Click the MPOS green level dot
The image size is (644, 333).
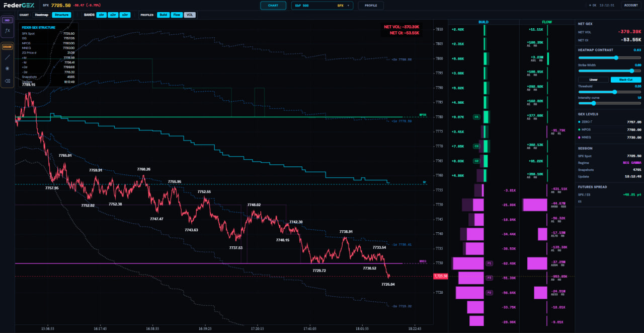(x=580, y=129)
